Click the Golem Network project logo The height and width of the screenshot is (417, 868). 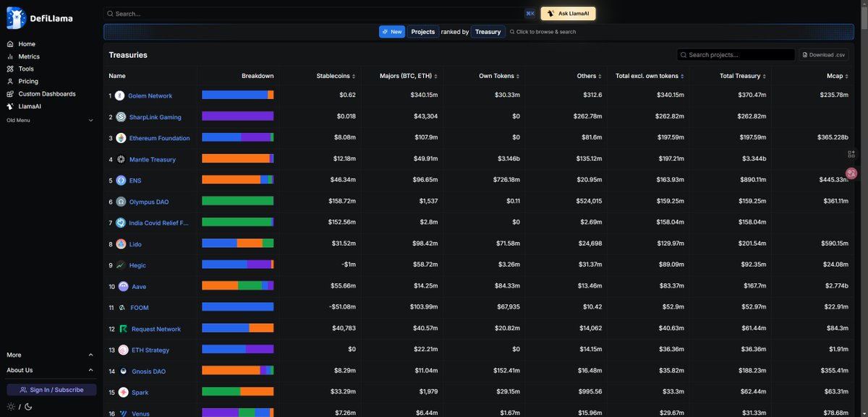pos(119,95)
